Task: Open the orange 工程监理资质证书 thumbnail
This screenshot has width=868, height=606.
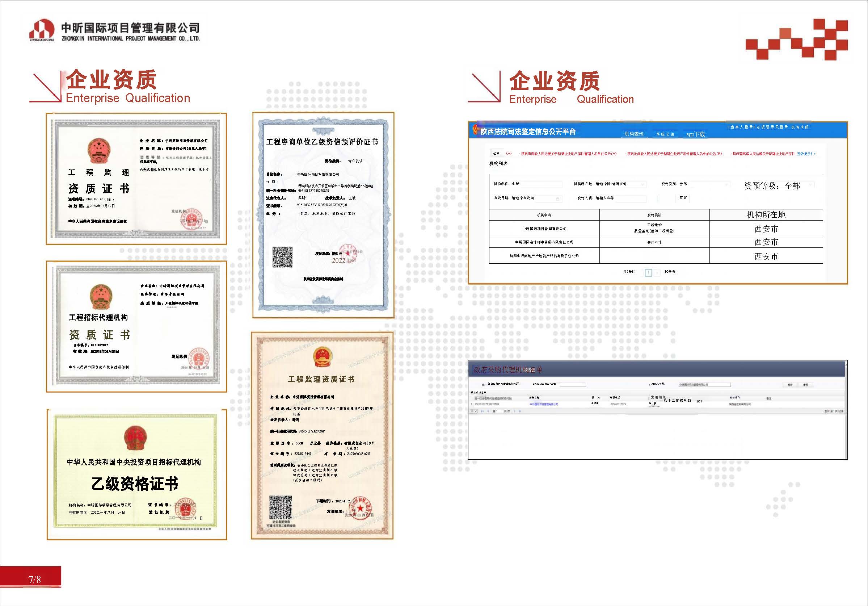Action: (322, 436)
